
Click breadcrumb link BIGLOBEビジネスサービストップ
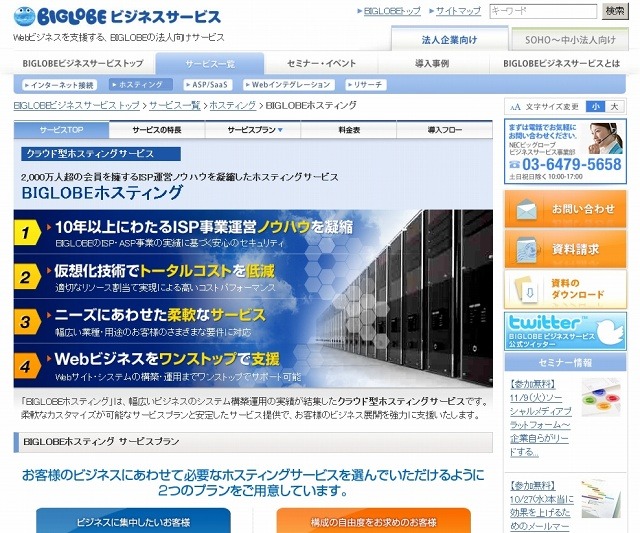pyautogui.click(x=76, y=105)
